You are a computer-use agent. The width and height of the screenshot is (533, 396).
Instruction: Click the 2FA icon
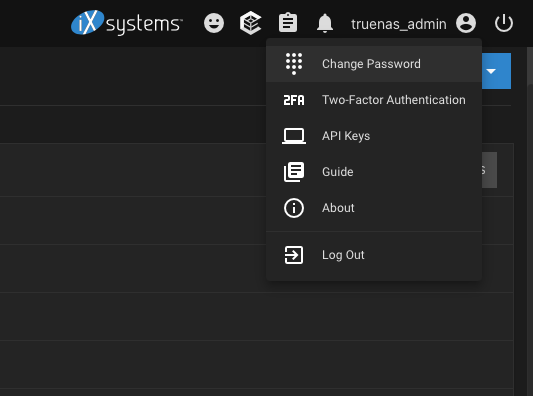click(294, 100)
